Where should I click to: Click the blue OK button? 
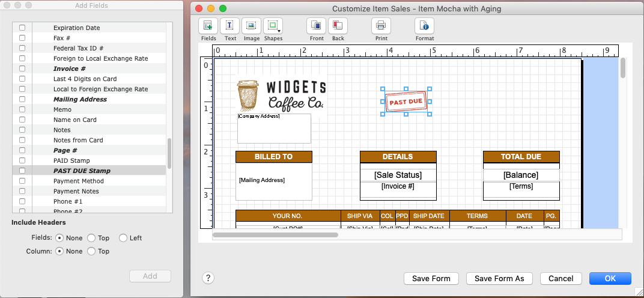[610, 278]
